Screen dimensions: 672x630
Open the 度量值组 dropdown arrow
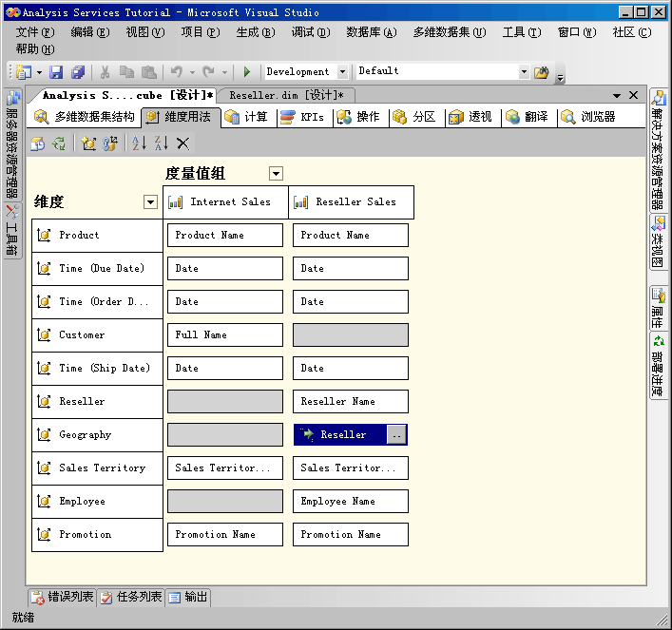[x=276, y=174]
